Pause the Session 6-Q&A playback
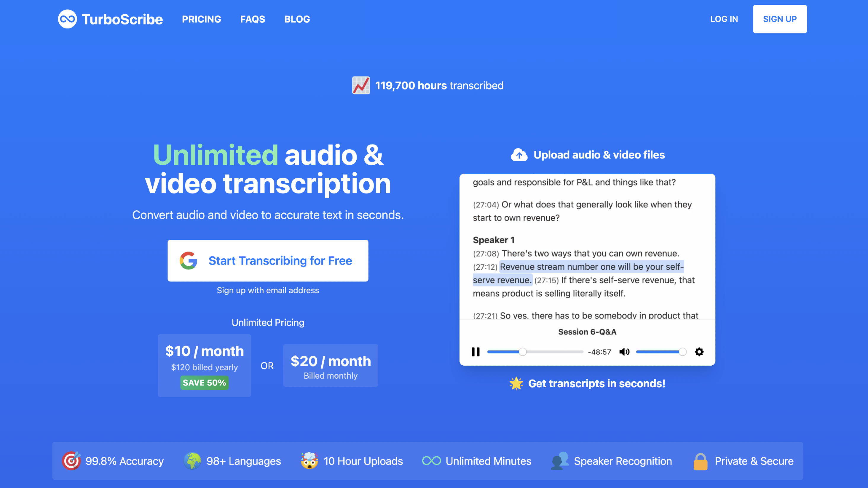This screenshot has width=868, height=488. point(476,352)
